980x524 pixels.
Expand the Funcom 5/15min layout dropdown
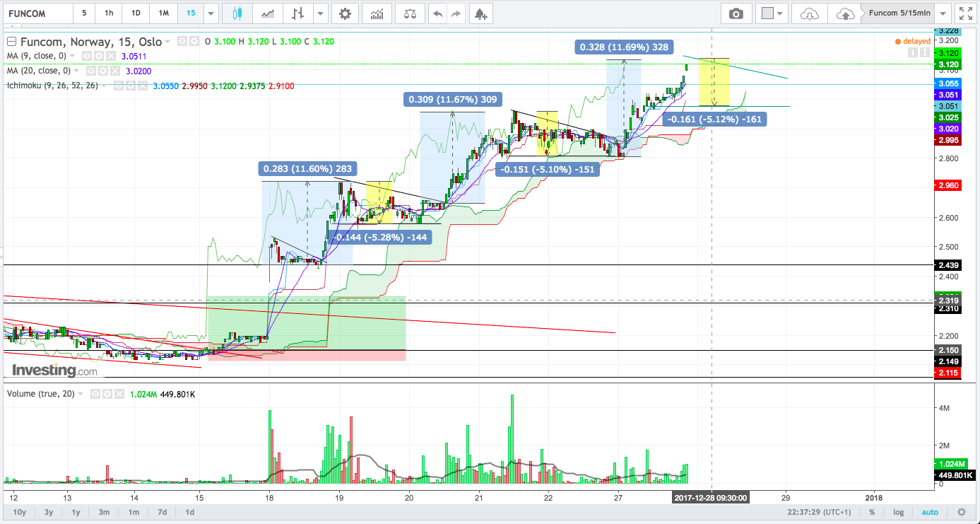(x=943, y=13)
